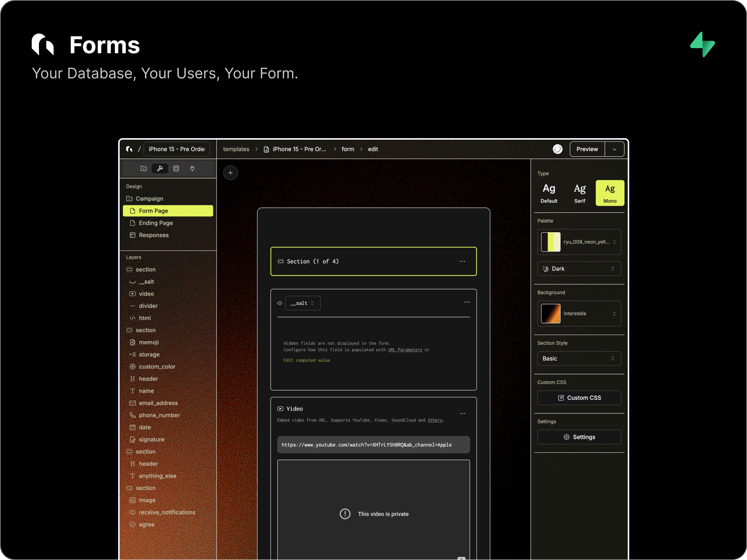Screen dimensions: 747x560
Task: Click the YouTube video URL field
Action: click(373, 445)
